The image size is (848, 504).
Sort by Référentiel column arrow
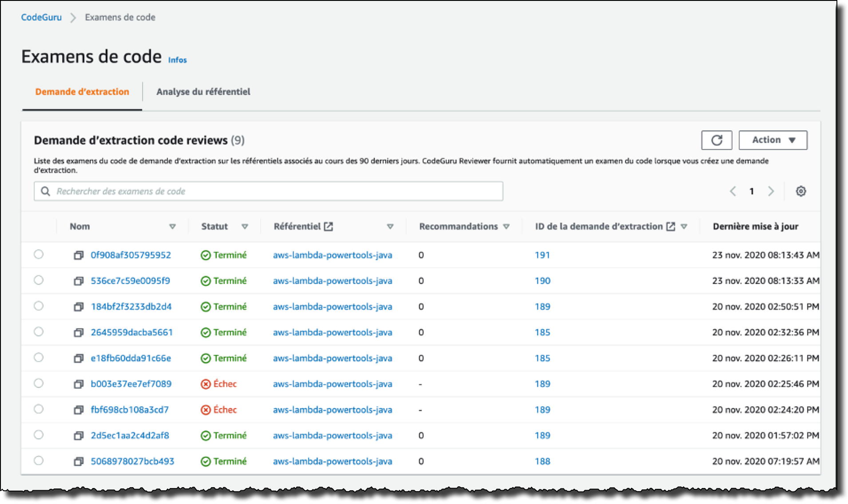[390, 227]
